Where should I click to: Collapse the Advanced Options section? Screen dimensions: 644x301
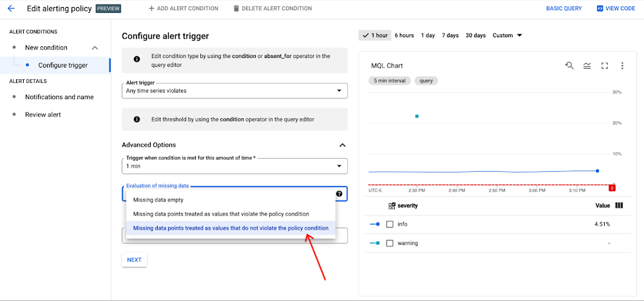(343, 145)
